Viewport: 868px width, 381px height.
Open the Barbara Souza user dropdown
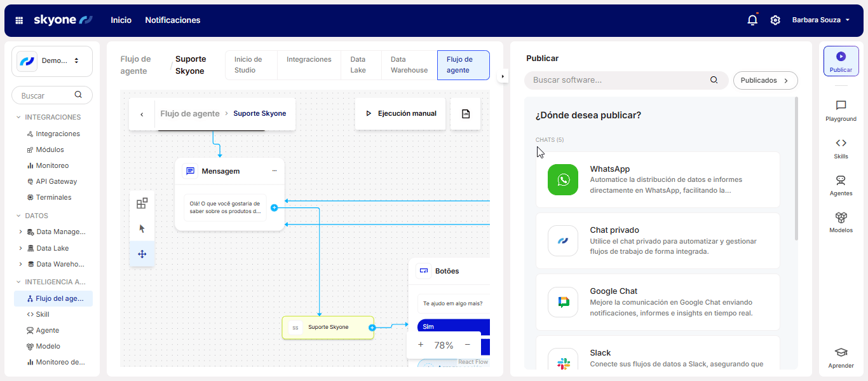click(x=820, y=20)
